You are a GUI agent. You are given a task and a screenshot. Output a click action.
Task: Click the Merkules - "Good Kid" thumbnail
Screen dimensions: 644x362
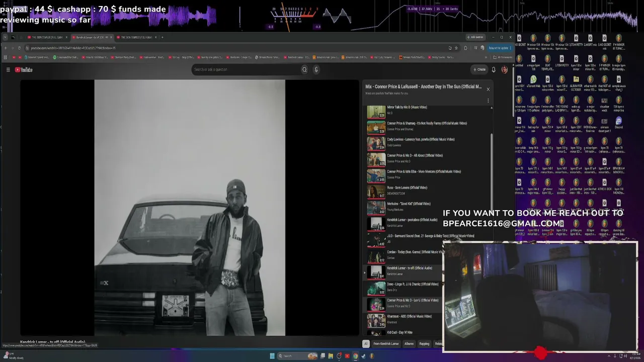tap(376, 208)
